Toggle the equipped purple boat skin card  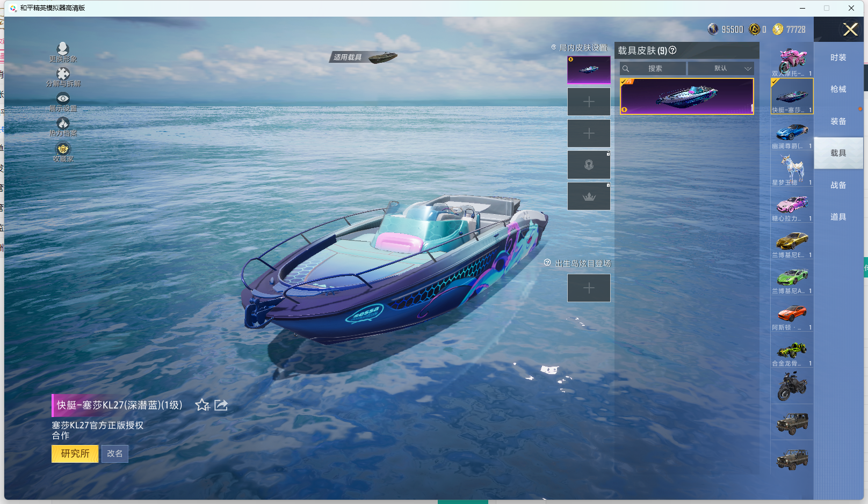pos(686,97)
